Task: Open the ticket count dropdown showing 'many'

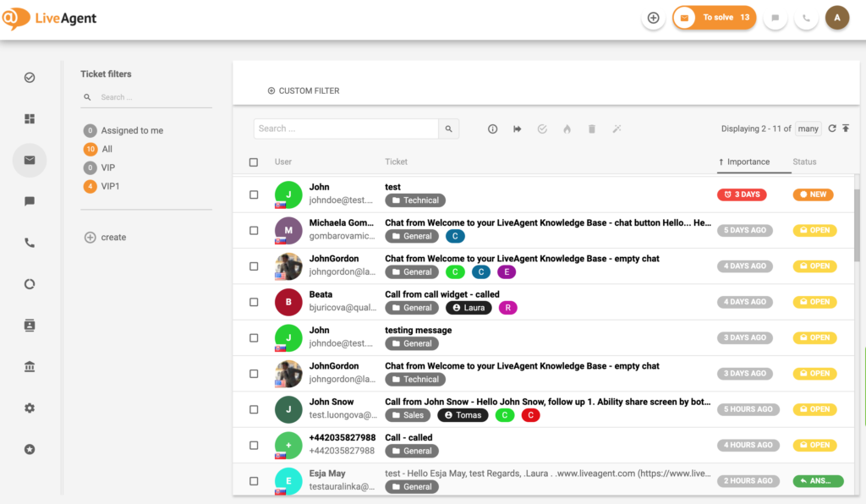Action: pyautogui.click(x=808, y=128)
